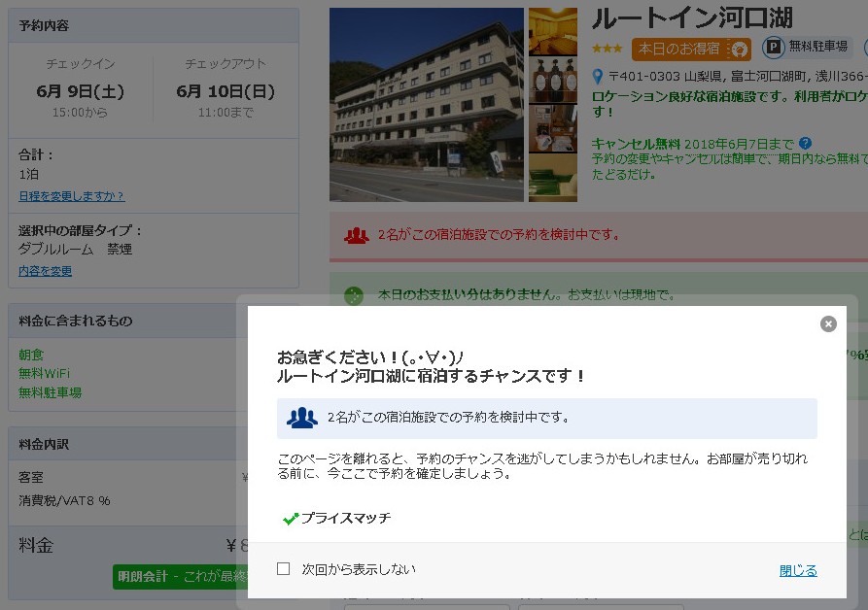Click checkout date 6月 10日(日)

(226, 91)
